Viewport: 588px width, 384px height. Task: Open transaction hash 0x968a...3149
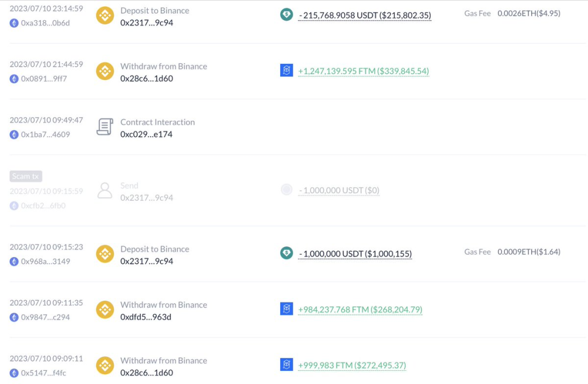[x=45, y=262]
